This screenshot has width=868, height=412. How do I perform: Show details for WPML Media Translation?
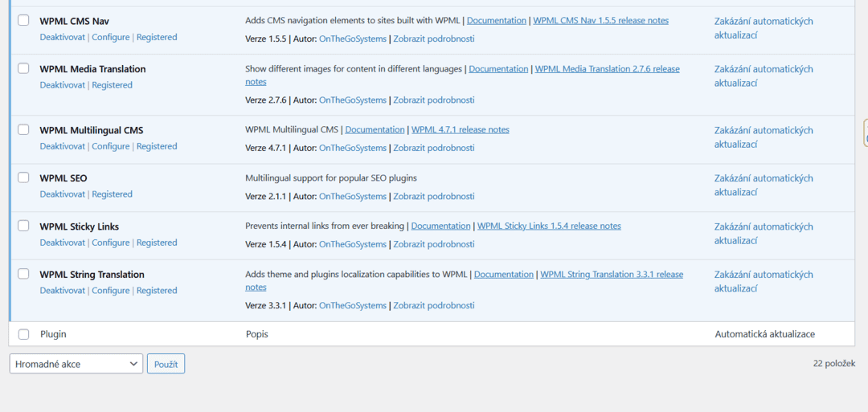coord(433,100)
